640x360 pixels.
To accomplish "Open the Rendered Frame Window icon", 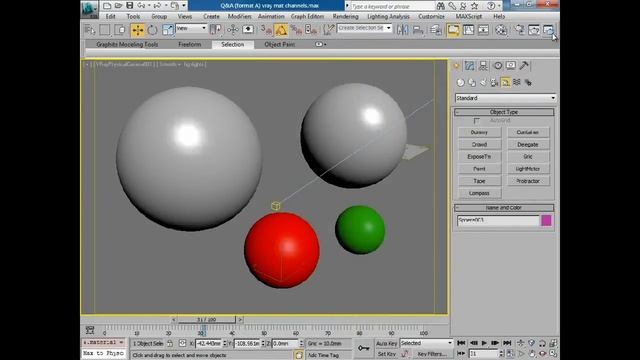I will pyautogui.click(x=534, y=30).
